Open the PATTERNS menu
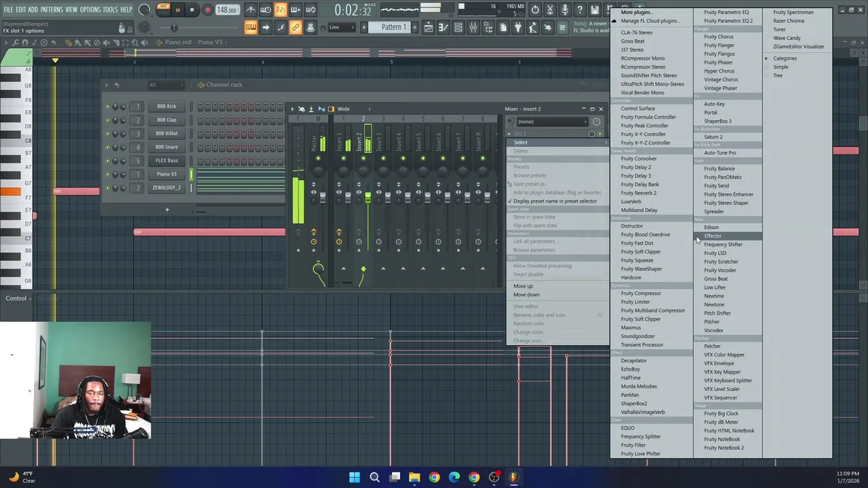Screen dimensions: 868x488 click(x=52, y=9)
